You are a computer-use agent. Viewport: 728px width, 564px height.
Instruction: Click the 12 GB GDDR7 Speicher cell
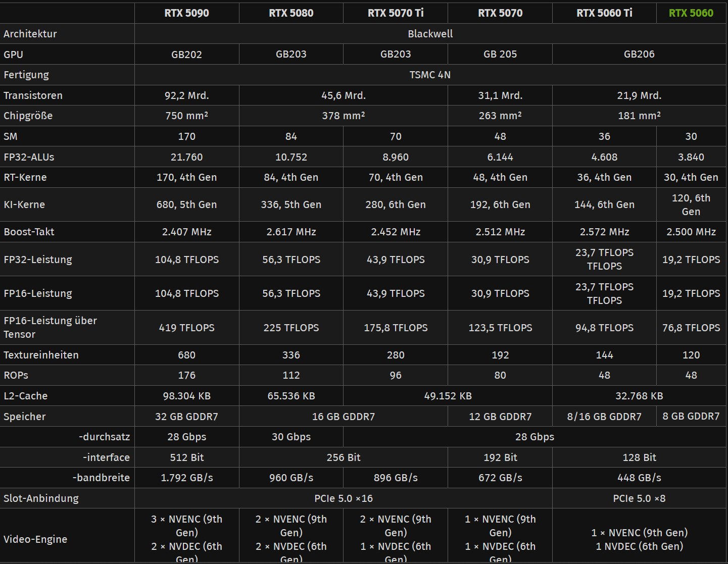[x=500, y=417]
